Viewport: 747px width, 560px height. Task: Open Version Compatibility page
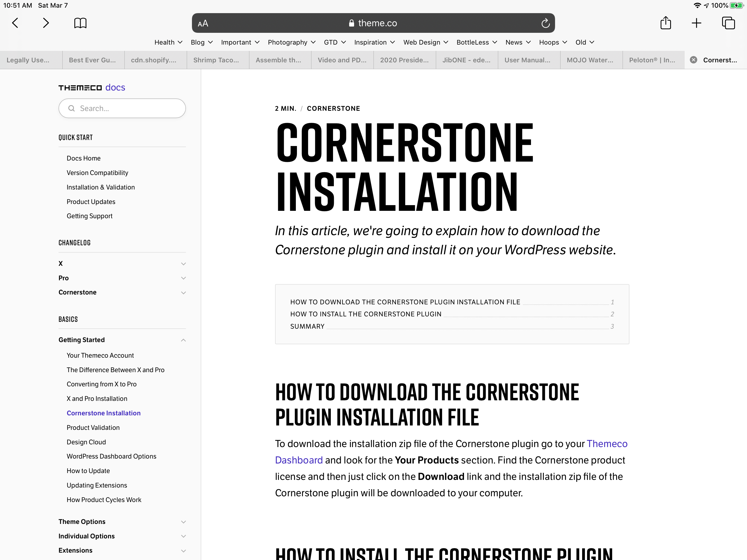pos(97,173)
